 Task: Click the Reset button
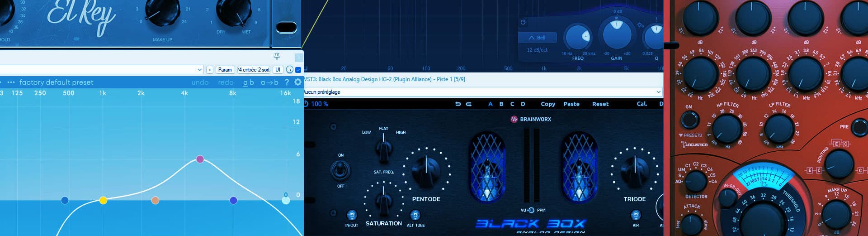coord(600,104)
